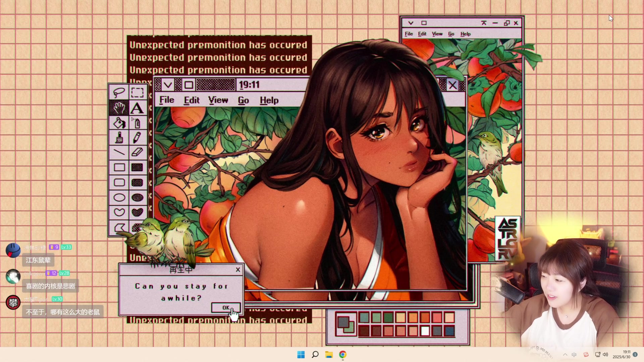The width and height of the screenshot is (644, 362).
Task: Select the Pencil tool
Action: pos(137,137)
